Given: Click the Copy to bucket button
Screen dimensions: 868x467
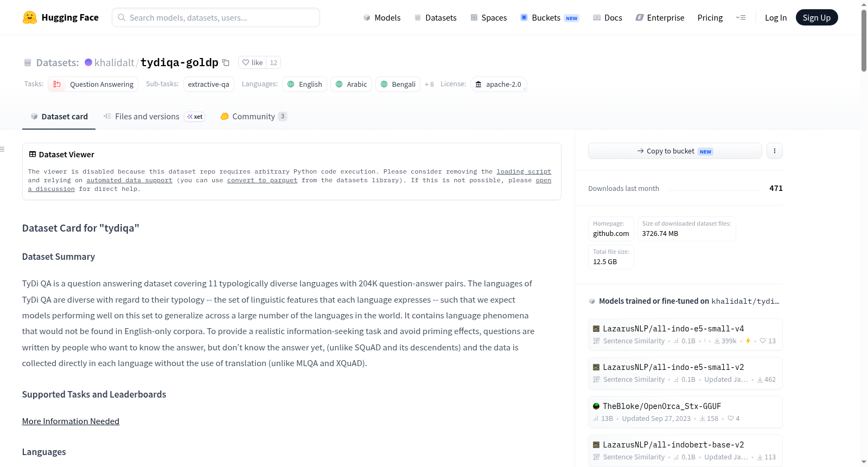Looking at the screenshot, I should 675,151.
